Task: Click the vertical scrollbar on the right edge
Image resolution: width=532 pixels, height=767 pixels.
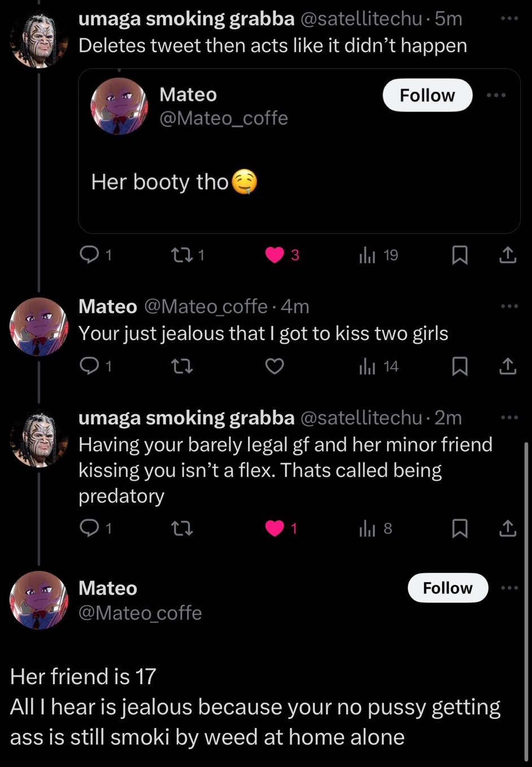Action: (x=526, y=599)
